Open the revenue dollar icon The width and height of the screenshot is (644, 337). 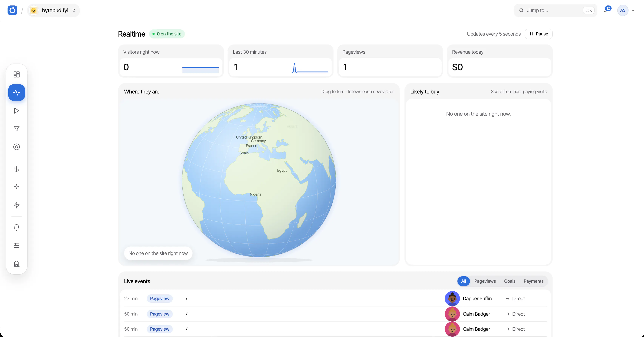(x=16, y=169)
